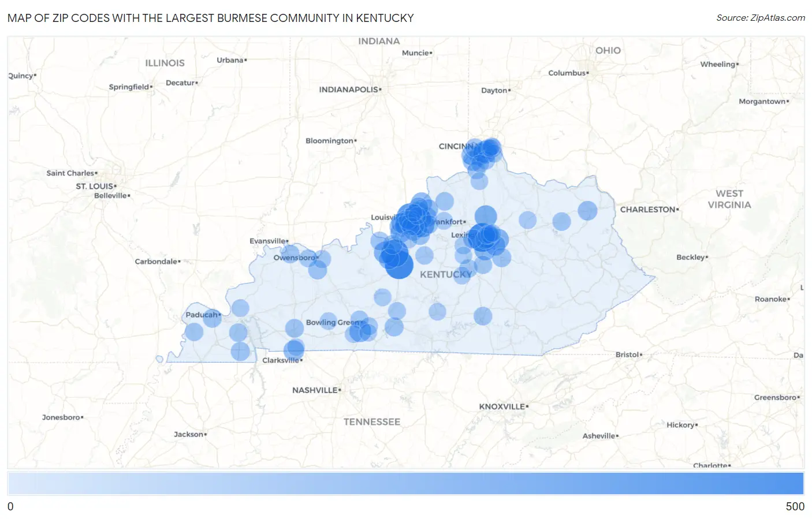
Task: Click the color gradient legend bar
Action: point(405,484)
